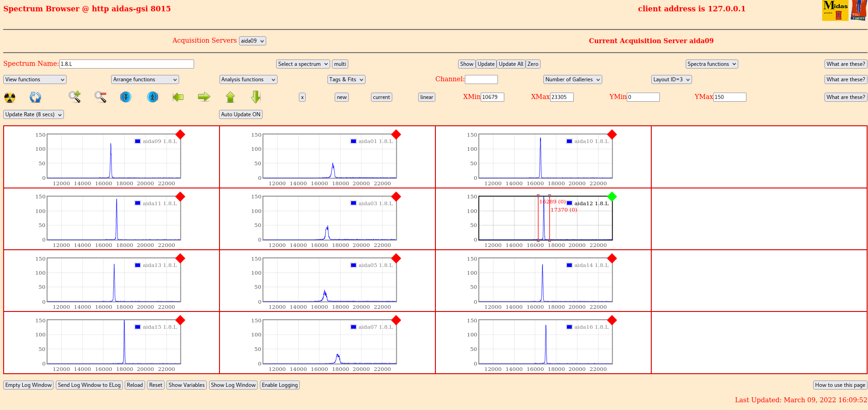
Task: Open the View functions menu
Action: tap(35, 79)
